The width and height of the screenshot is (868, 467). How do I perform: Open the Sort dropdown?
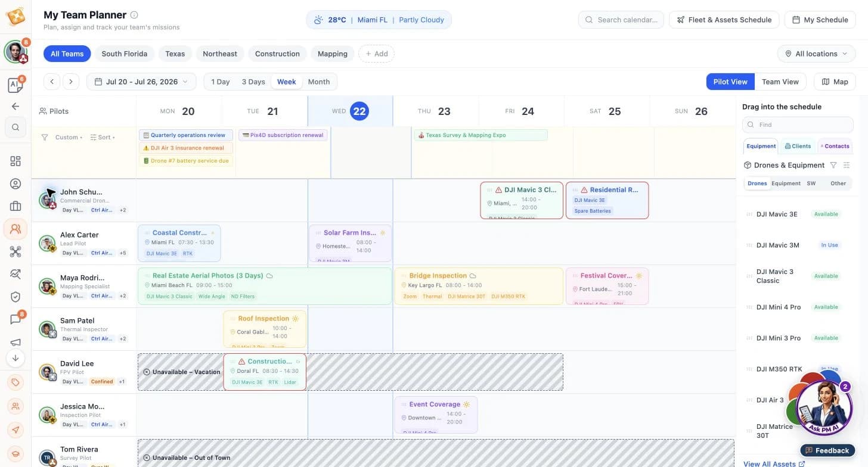103,137
